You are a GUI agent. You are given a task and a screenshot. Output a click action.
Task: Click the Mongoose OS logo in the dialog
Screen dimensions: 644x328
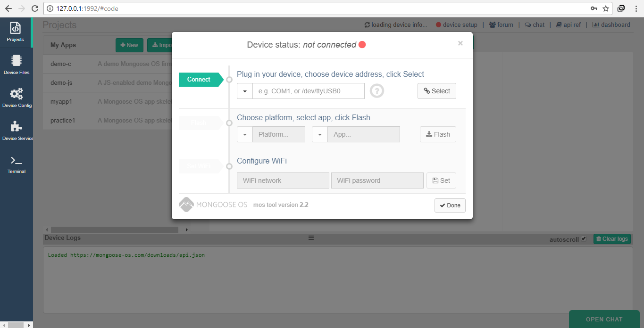coord(186,204)
